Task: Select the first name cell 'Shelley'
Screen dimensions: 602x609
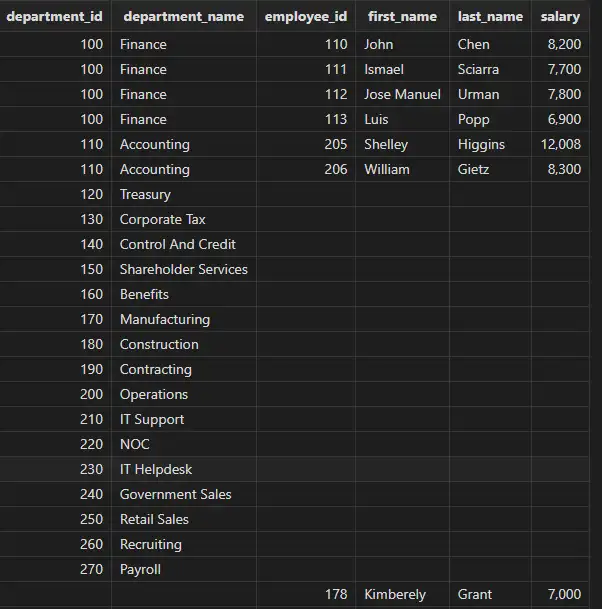Action: click(x=402, y=144)
